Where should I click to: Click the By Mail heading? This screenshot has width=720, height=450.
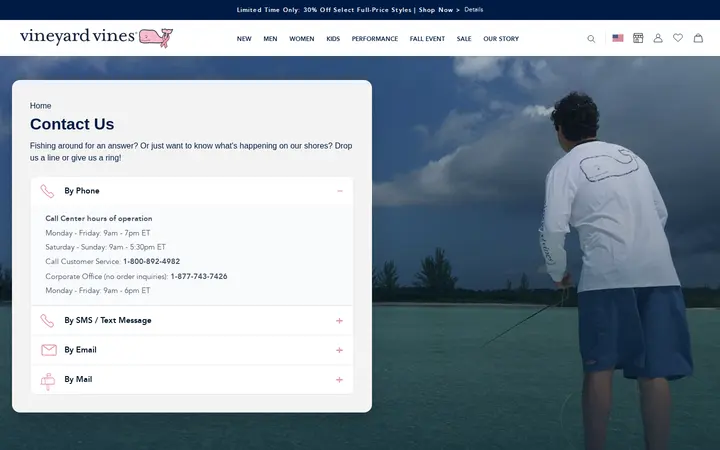coord(78,379)
